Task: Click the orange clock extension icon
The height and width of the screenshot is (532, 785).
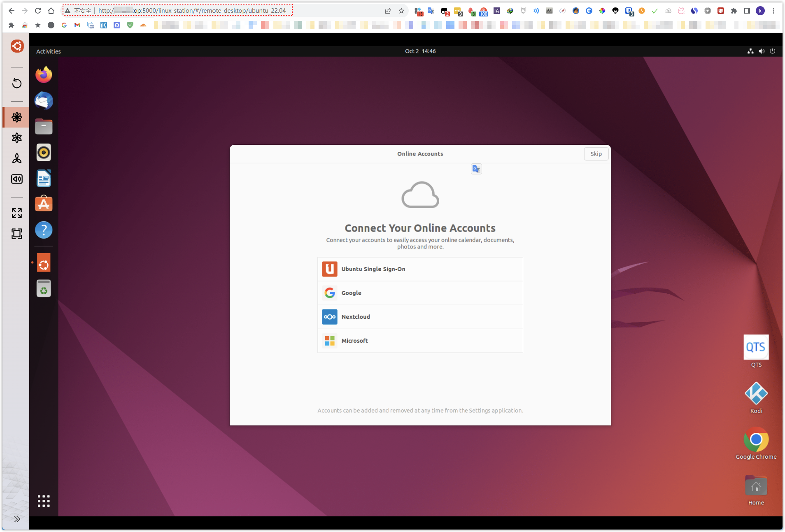Action: pyautogui.click(x=642, y=11)
